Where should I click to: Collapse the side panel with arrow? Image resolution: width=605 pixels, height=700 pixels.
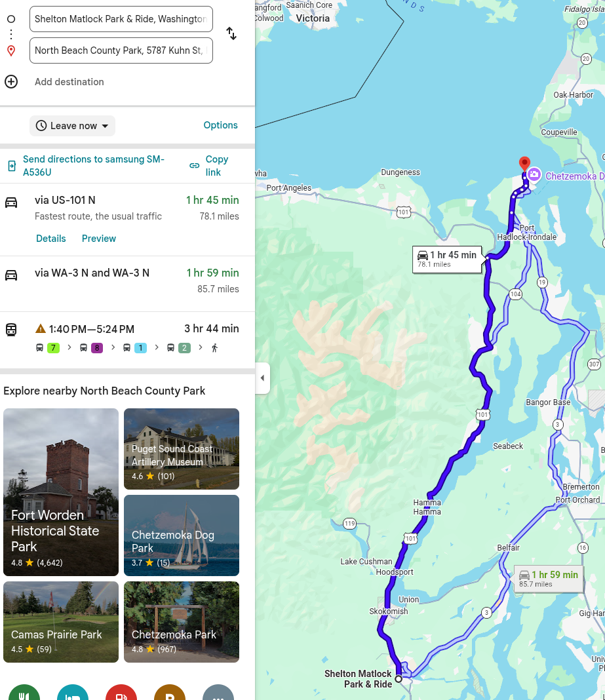(262, 378)
